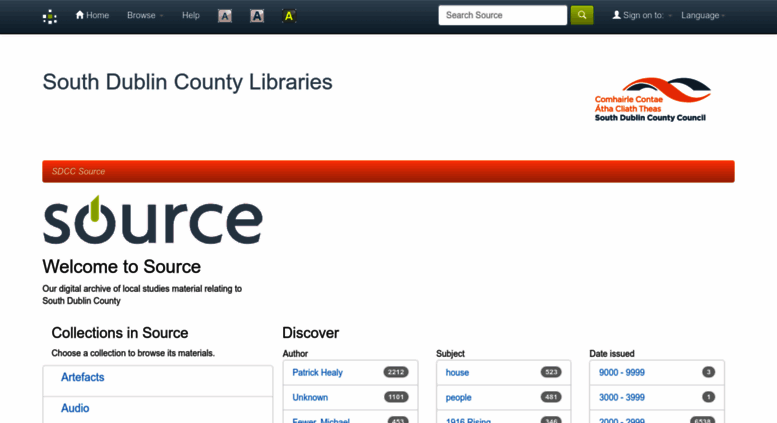Image resolution: width=777 pixels, height=423 pixels.
Task: Go to Home in the navigation bar
Action: click(x=92, y=15)
